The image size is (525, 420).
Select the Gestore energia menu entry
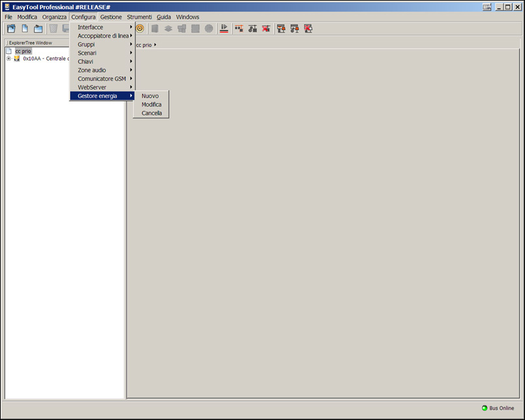point(102,96)
